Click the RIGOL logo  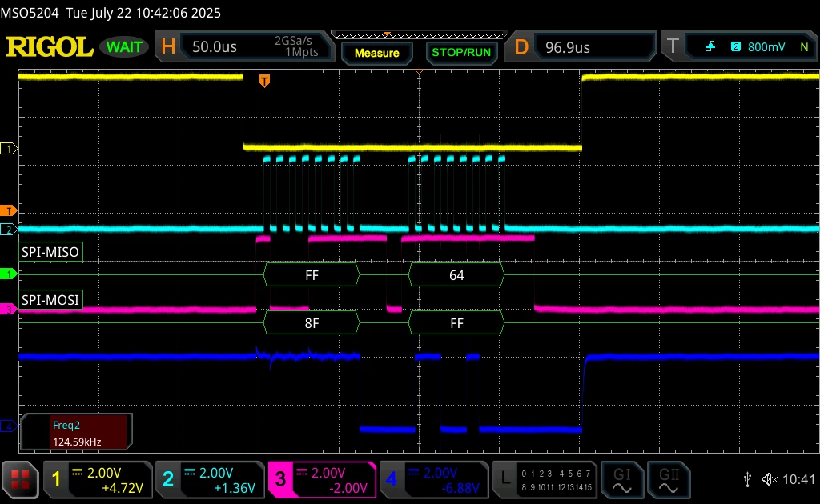pyautogui.click(x=50, y=47)
